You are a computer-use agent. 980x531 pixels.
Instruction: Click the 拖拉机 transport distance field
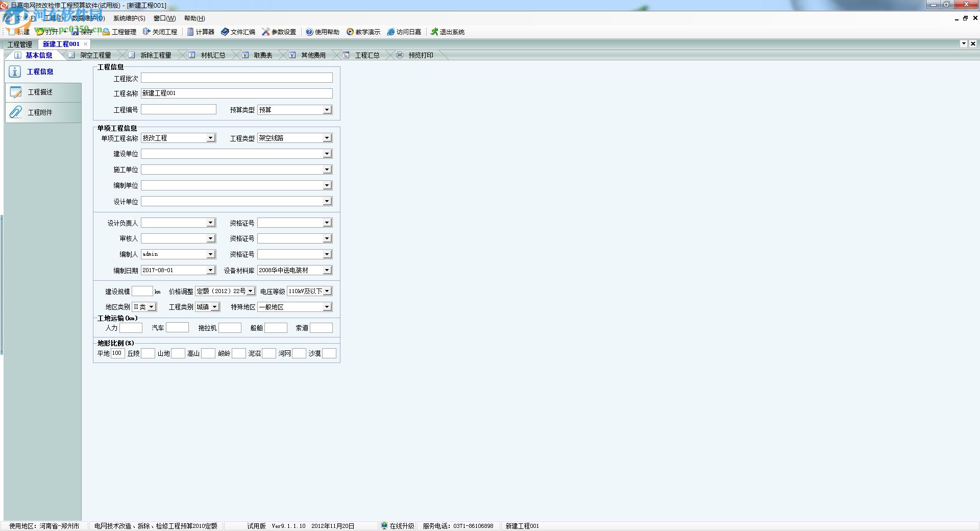pyautogui.click(x=230, y=328)
